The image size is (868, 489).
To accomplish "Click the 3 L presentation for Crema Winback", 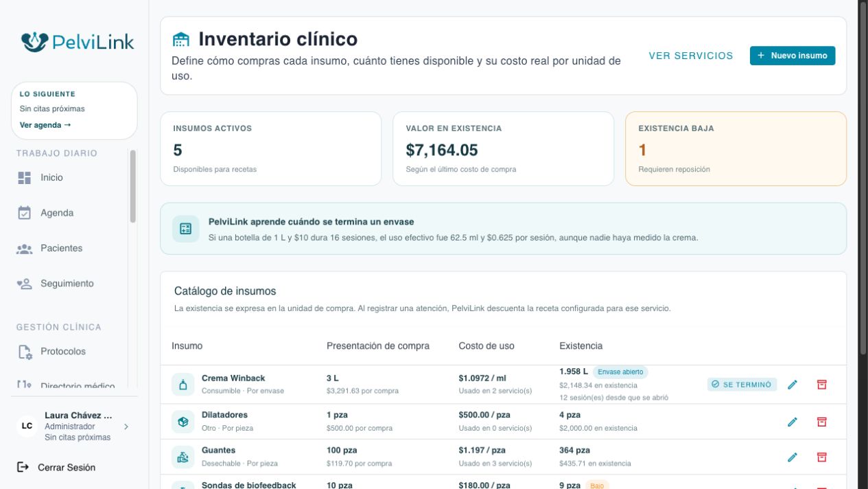I will (332, 378).
